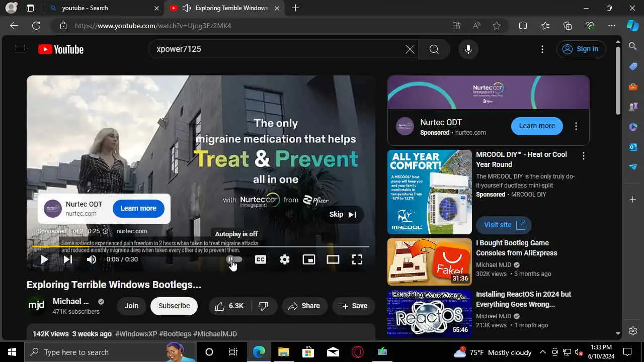This screenshot has height=362, width=644.
Task: Open a new browser tab
Action: pos(295,8)
